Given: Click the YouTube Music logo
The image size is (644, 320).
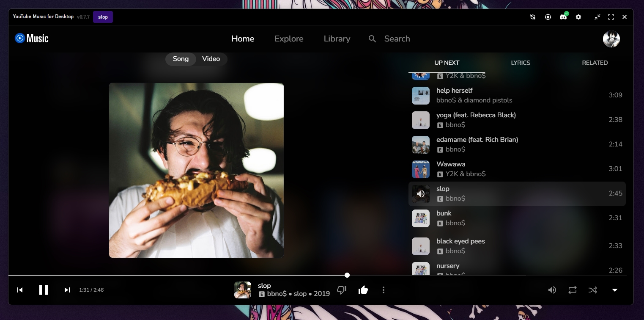Looking at the screenshot, I should 32,39.
